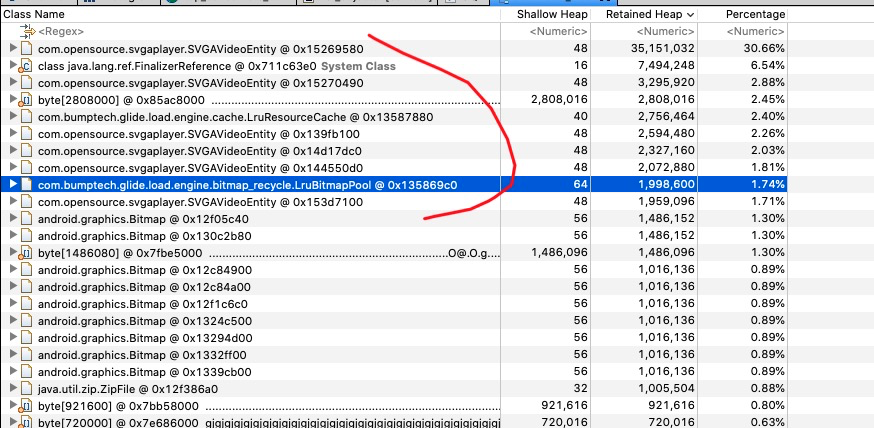874x428 pixels.
Task: Click object icon for Bitmap @ 0x12f05c40
Action: click(x=27, y=219)
